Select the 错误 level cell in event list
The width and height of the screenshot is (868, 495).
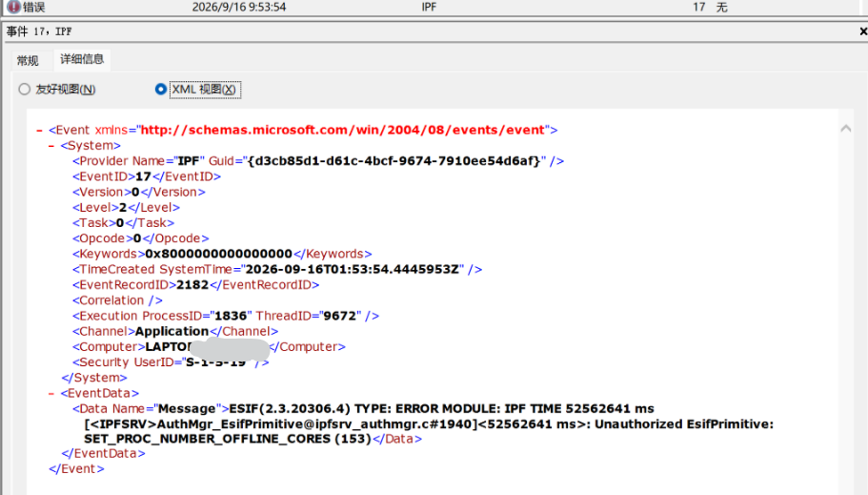pyautogui.click(x=34, y=8)
